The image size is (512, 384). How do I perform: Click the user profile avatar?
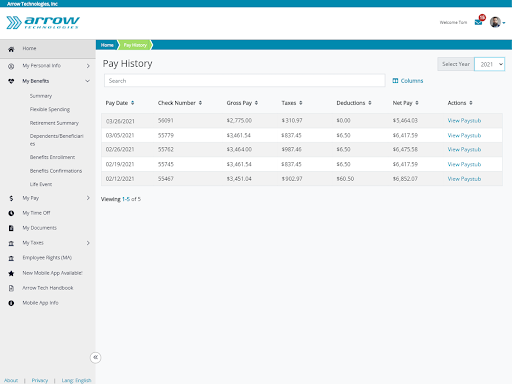495,22
